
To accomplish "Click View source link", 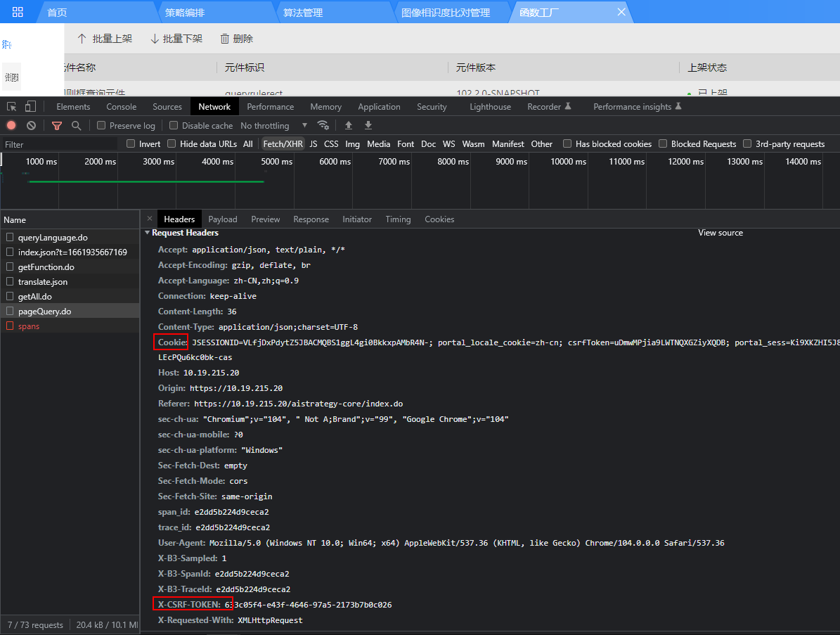I will point(721,233).
